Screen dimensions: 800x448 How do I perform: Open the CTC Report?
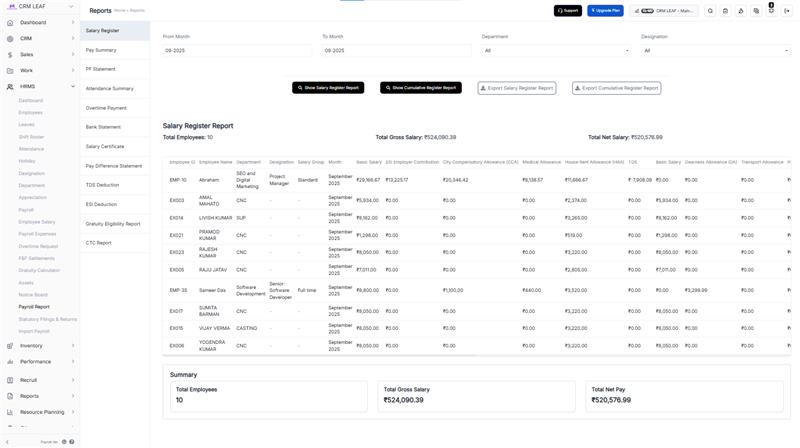[115, 243]
